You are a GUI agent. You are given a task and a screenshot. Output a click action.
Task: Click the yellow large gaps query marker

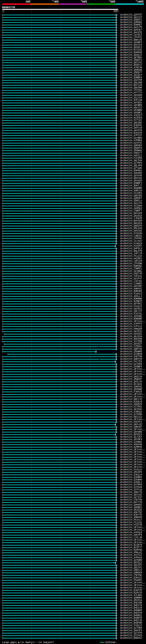pos(19,642)
